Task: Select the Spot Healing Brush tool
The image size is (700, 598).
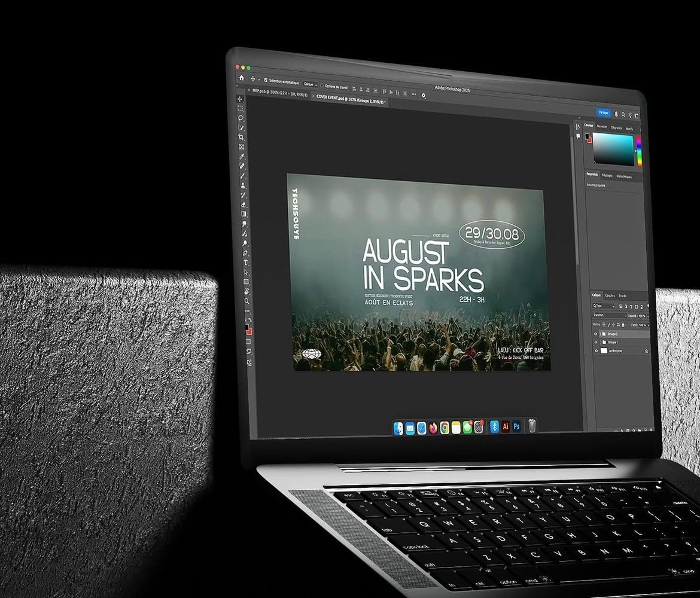Action: point(242,166)
